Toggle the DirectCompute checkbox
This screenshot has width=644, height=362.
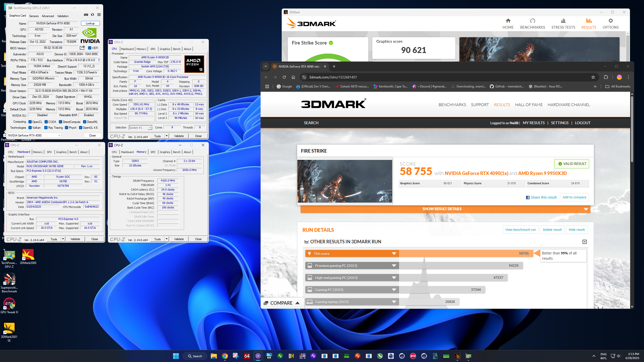click(60, 122)
